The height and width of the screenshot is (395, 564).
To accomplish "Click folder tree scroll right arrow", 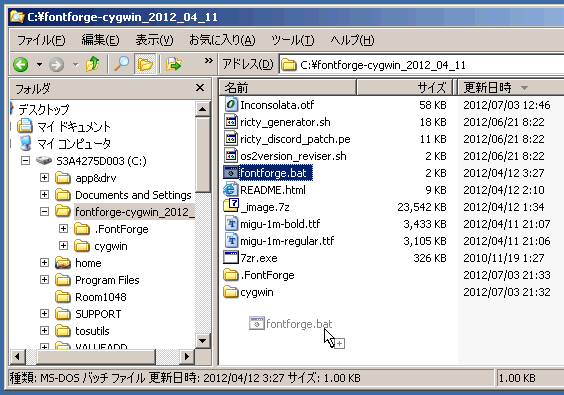I will coord(186,357).
